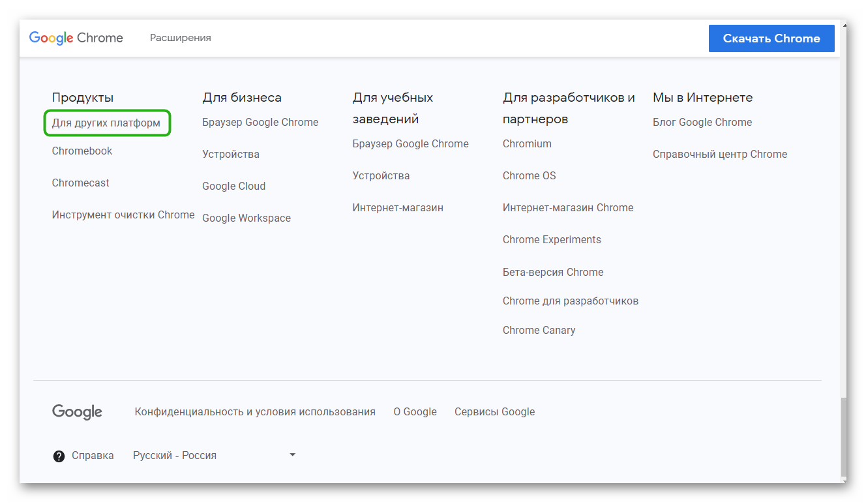Click the Для учебных заведений heading
Image resolution: width=866 pixels, height=504 pixels.
393,108
